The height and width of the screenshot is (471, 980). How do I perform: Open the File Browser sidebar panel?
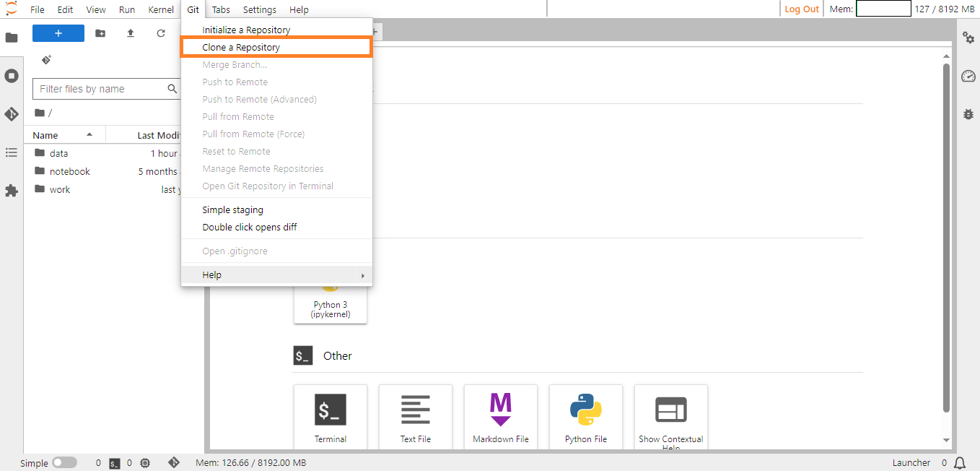pos(12,38)
